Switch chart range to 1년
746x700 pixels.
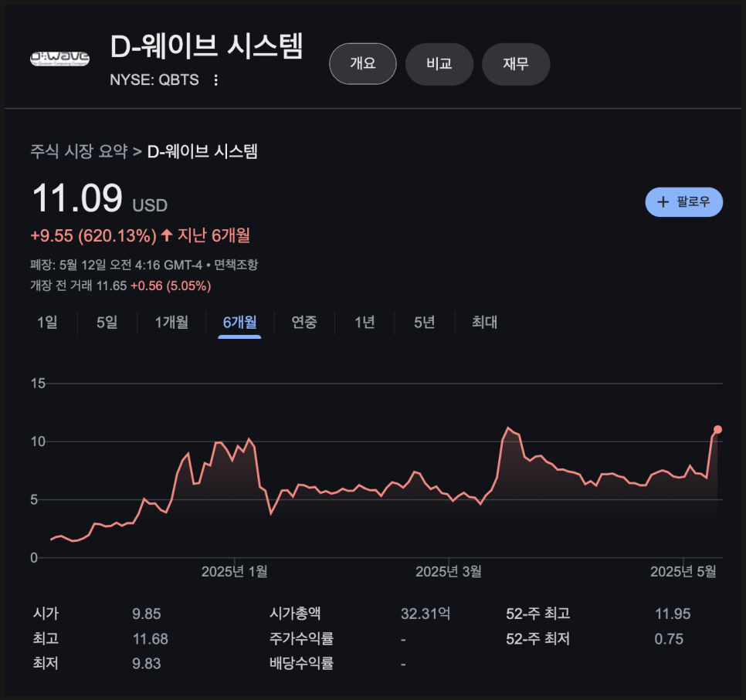[365, 323]
